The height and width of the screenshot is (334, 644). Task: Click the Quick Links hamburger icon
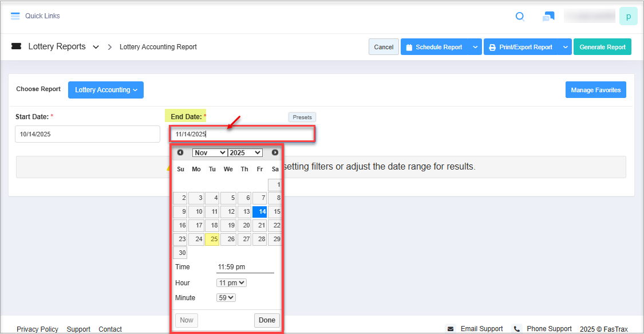click(15, 16)
